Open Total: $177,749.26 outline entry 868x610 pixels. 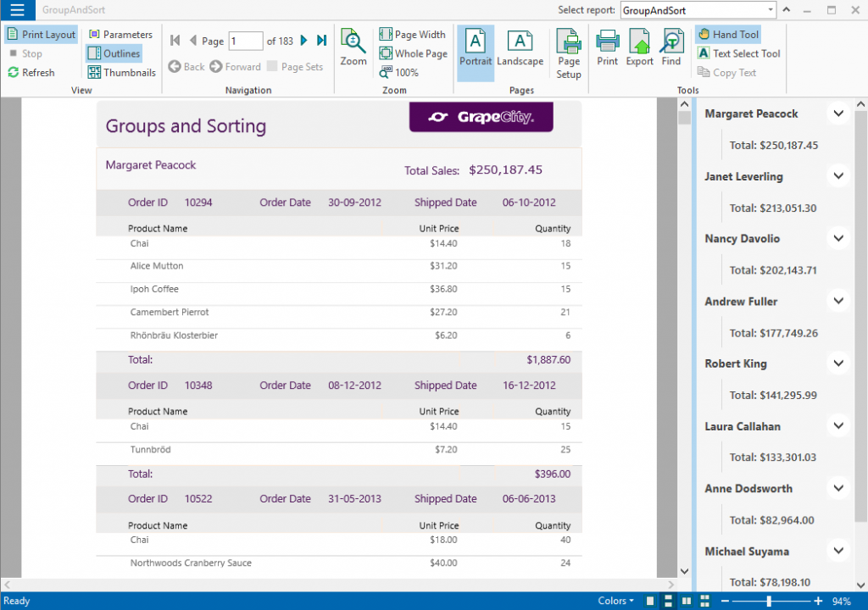[773, 333]
